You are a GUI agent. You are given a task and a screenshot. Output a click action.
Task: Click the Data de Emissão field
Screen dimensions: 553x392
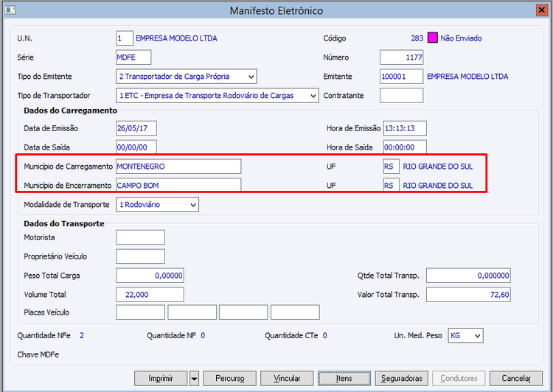(136, 128)
